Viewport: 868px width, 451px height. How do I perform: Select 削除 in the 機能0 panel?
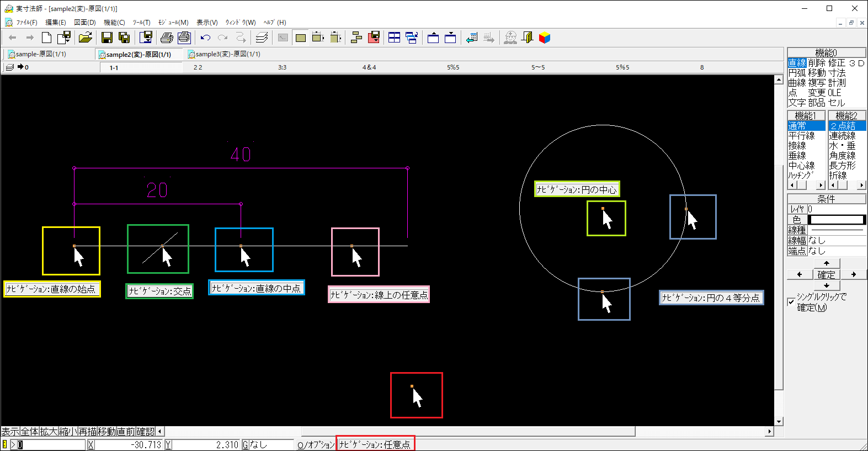click(817, 63)
